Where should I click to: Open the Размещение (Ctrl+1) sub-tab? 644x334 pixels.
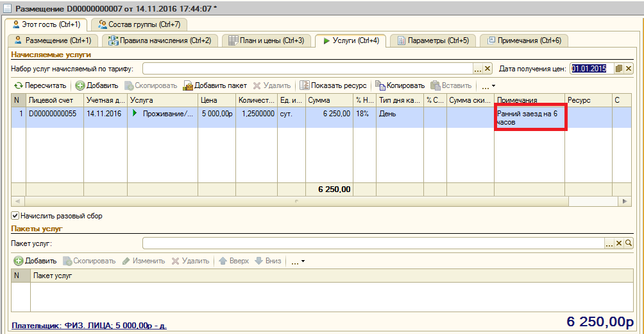click(53, 40)
